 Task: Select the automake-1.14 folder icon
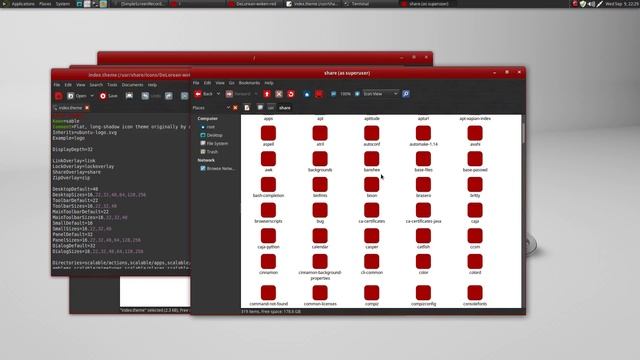point(423,133)
